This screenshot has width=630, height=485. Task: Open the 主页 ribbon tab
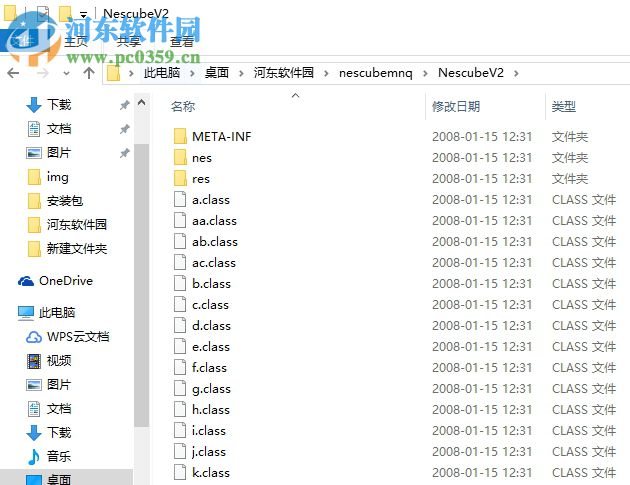tap(76, 41)
